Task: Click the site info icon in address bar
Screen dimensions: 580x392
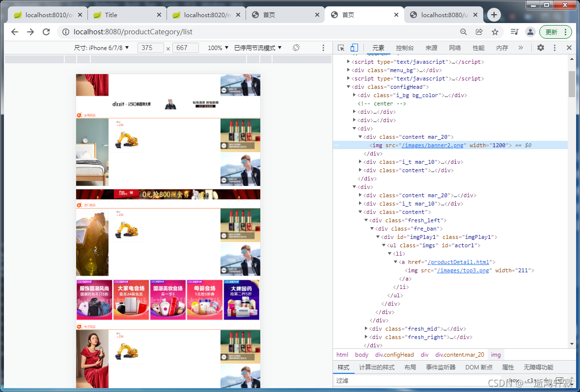Action: [66, 32]
